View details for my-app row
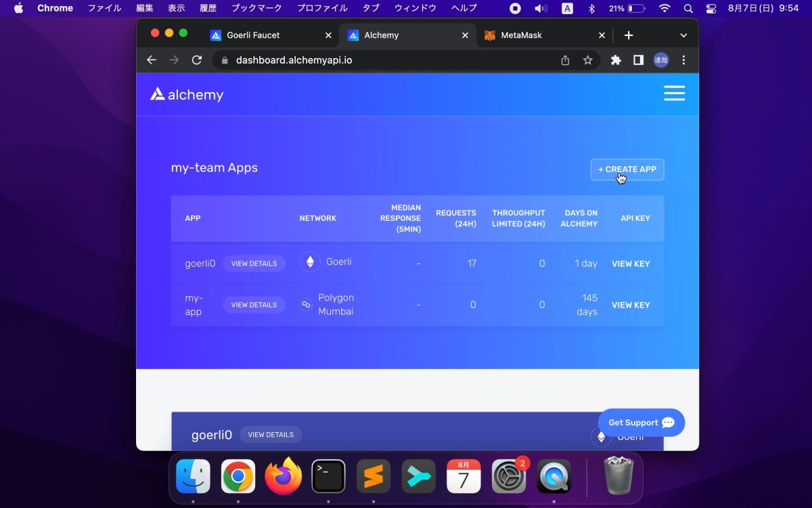 254,305
